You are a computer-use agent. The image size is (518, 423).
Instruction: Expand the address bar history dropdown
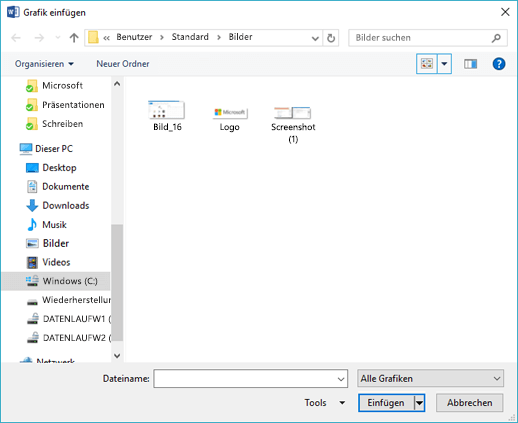pyautogui.click(x=315, y=38)
